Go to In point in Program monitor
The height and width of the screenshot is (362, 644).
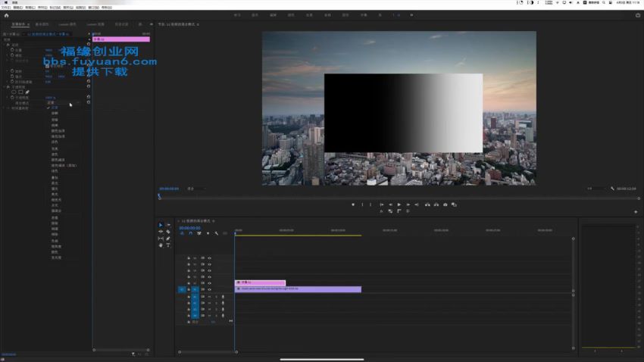[x=382, y=204]
